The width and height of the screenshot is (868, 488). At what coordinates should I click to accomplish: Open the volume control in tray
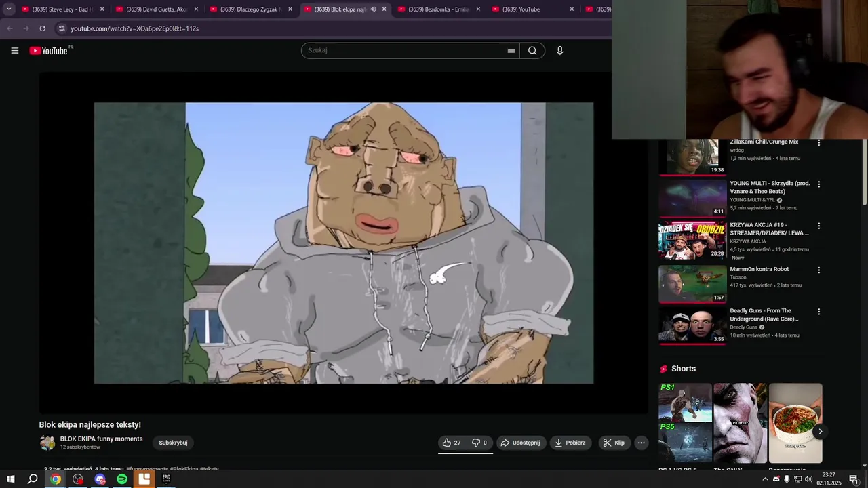pos(808,479)
